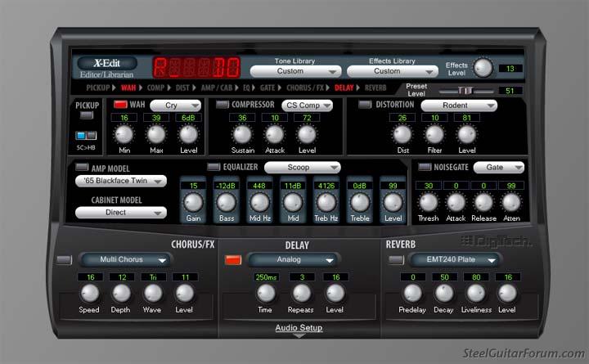Click the Compressor Sustain knob

pos(242,134)
